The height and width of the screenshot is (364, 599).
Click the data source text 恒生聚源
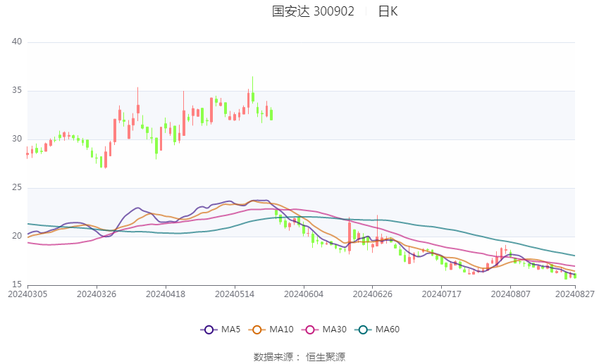point(326,357)
